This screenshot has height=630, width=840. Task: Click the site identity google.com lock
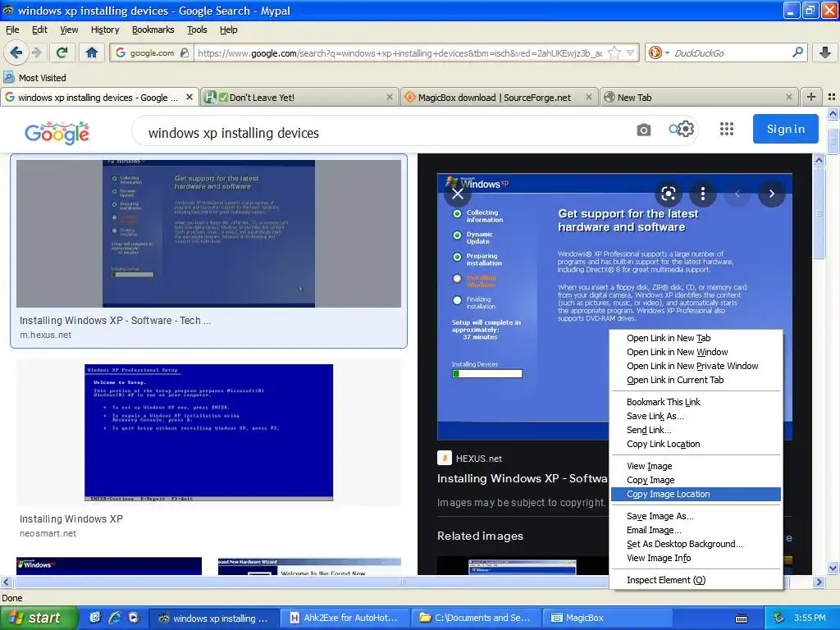click(152, 52)
